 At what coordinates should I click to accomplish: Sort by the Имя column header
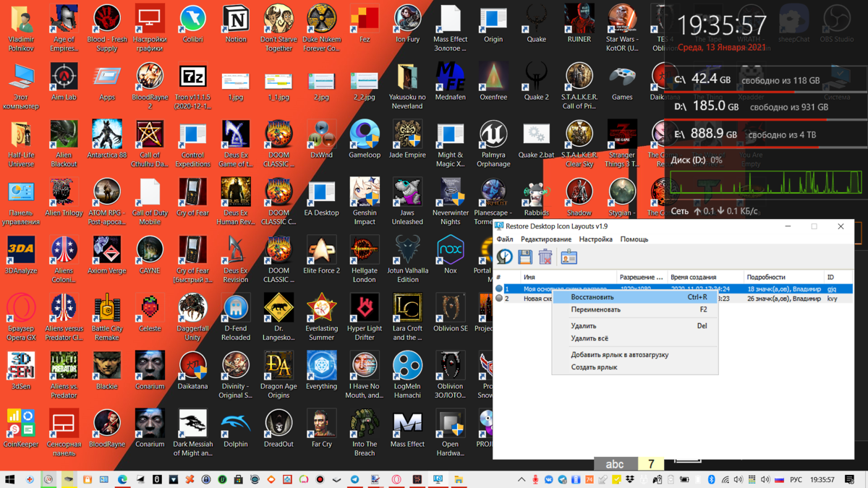click(x=569, y=277)
